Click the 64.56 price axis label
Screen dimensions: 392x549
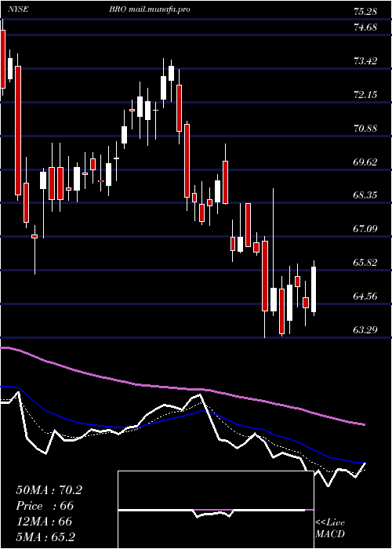(365, 296)
